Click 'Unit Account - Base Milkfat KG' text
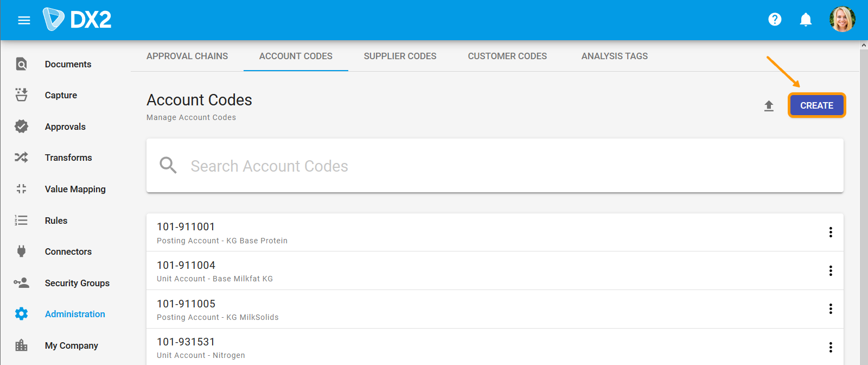The height and width of the screenshot is (365, 868). point(215,279)
